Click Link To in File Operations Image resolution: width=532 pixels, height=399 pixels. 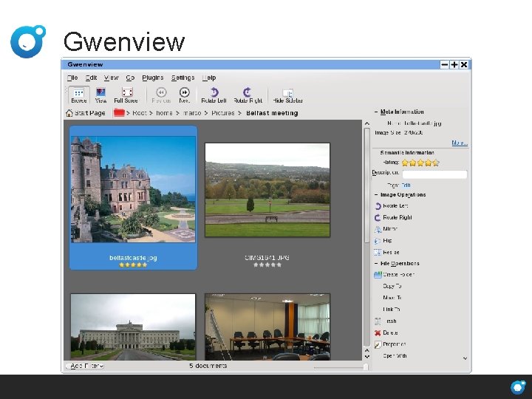[392, 310]
